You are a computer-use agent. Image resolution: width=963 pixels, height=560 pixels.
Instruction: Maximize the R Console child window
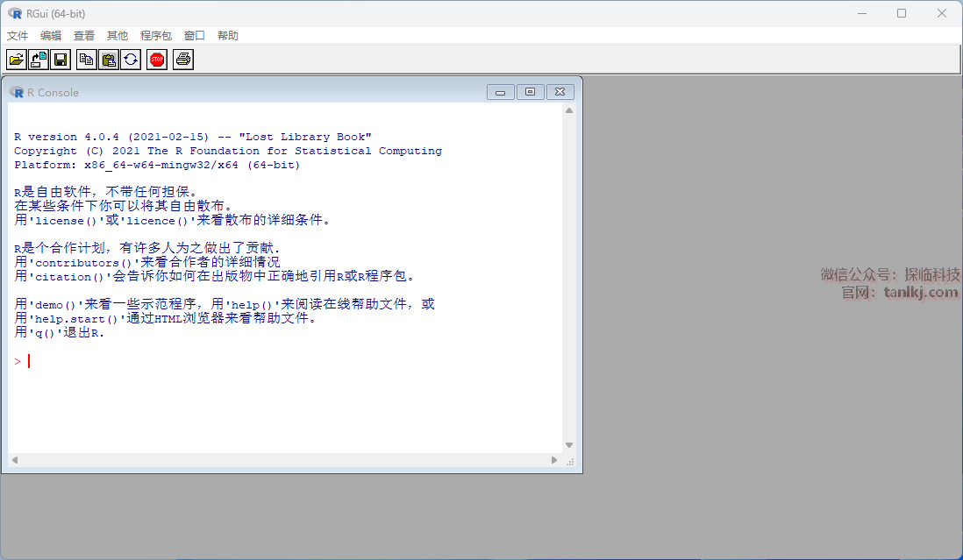(x=530, y=92)
